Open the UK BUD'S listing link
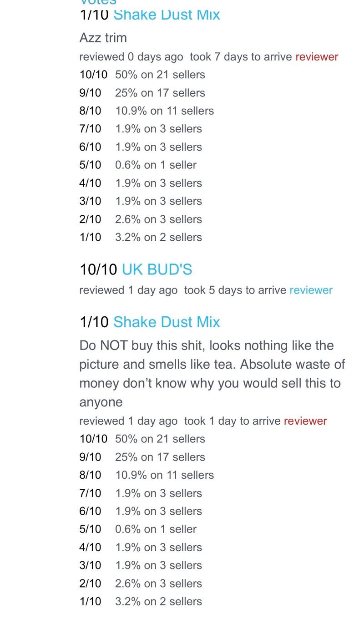 pyautogui.click(x=157, y=269)
